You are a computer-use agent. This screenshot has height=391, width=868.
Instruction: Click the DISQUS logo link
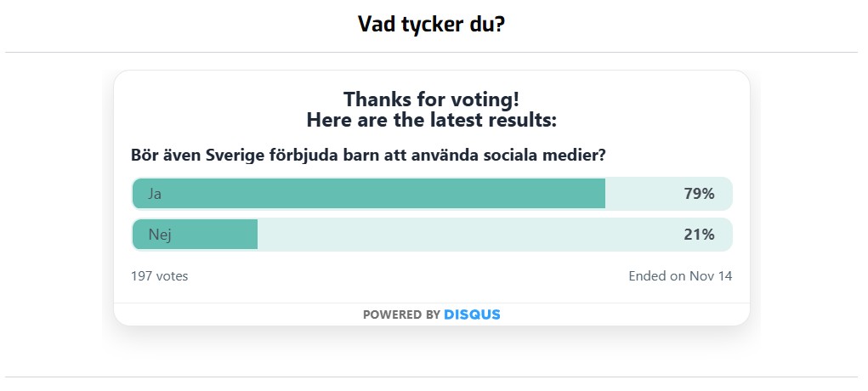pos(472,314)
